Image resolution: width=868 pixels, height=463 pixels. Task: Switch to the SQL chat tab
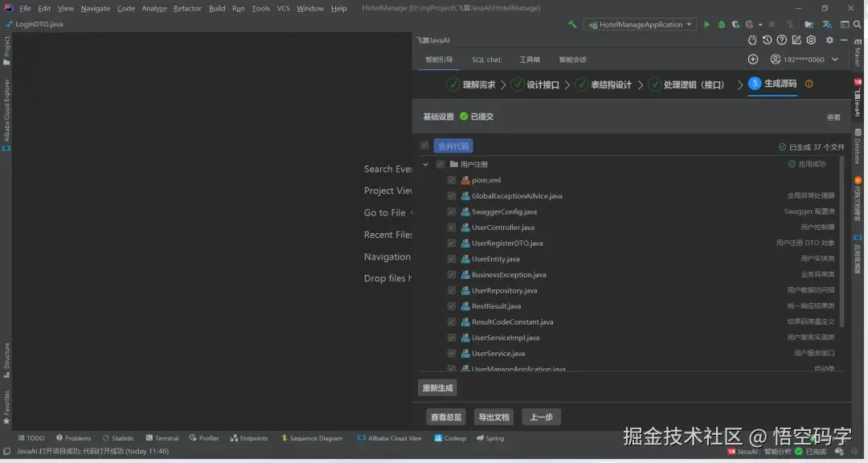(x=486, y=59)
